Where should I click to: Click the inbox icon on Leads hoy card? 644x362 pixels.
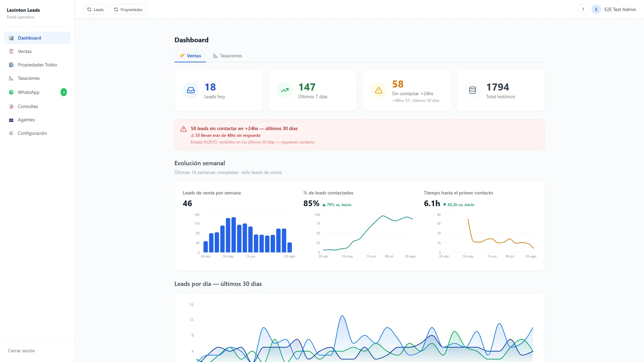click(x=191, y=90)
